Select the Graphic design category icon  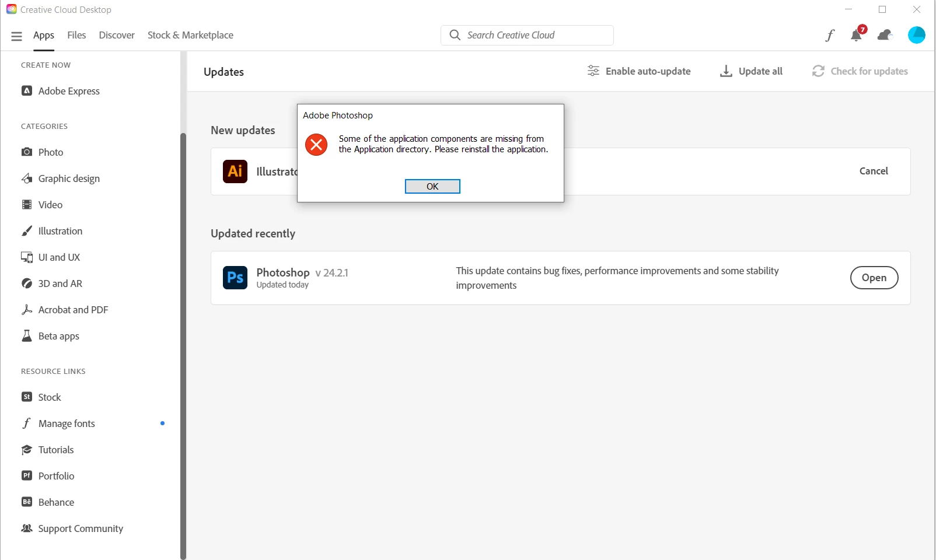(27, 178)
